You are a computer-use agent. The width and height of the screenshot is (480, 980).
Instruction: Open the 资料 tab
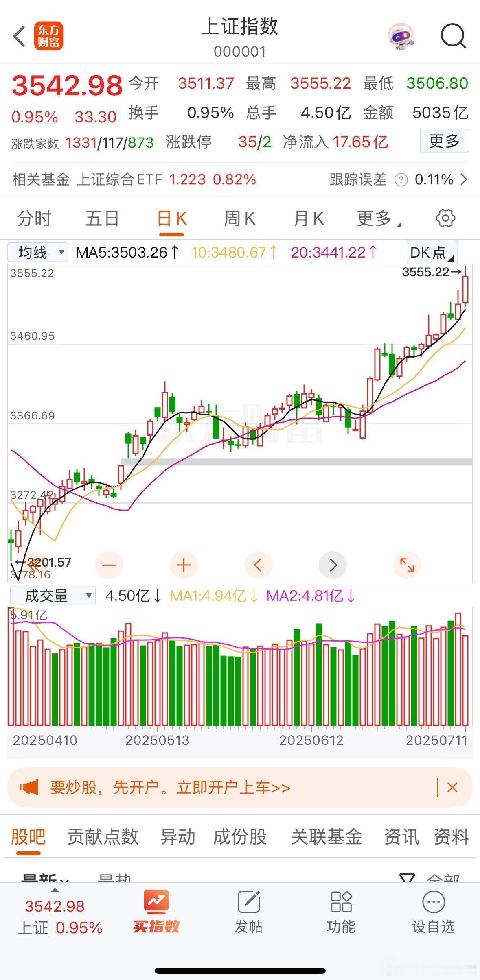coord(451,837)
